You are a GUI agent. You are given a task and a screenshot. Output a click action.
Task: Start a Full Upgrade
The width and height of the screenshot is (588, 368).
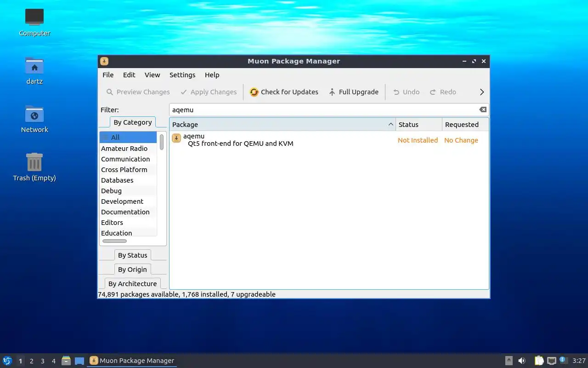pos(354,92)
